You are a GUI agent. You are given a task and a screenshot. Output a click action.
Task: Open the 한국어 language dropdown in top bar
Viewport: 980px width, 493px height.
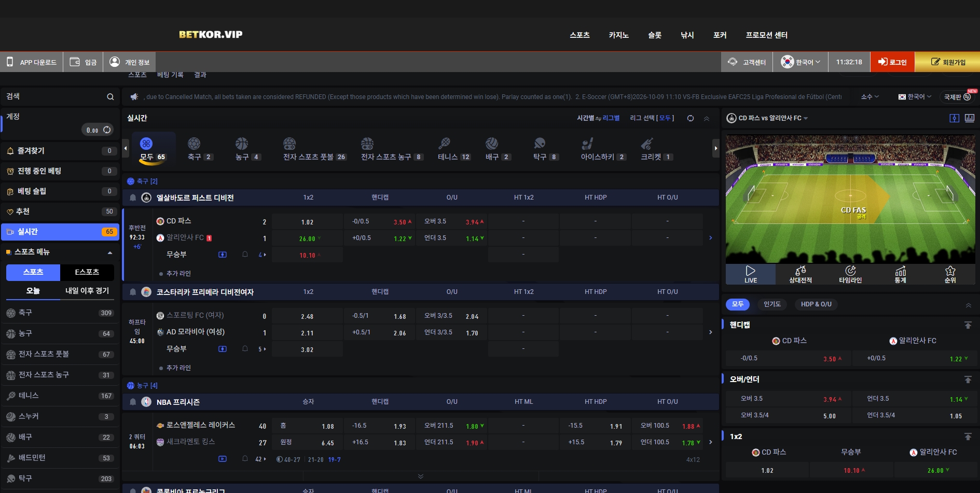point(801,62)
